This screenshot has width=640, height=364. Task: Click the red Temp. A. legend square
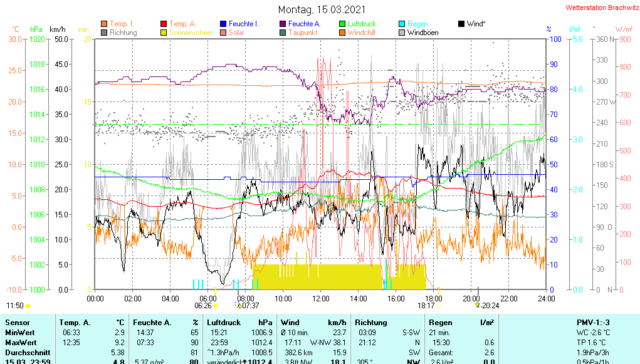coord(164,24)
